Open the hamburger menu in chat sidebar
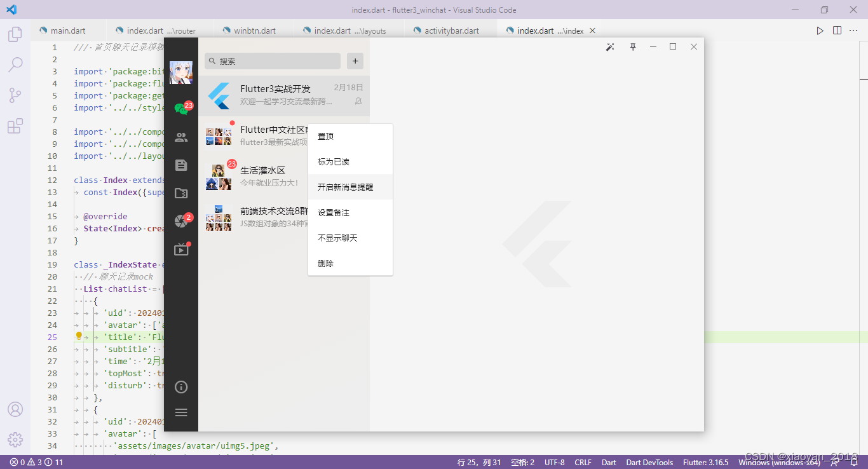The image size is (868, 469). 181,412
